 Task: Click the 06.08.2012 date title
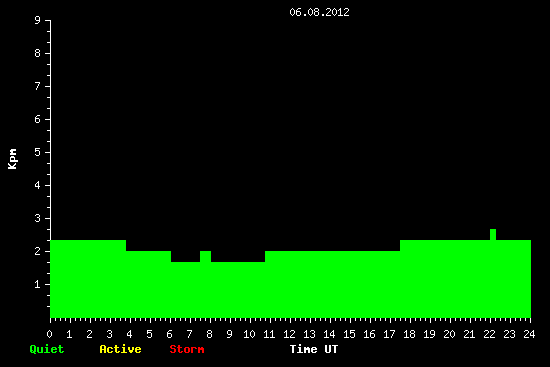pyautogui.click(x=319, y=12)
